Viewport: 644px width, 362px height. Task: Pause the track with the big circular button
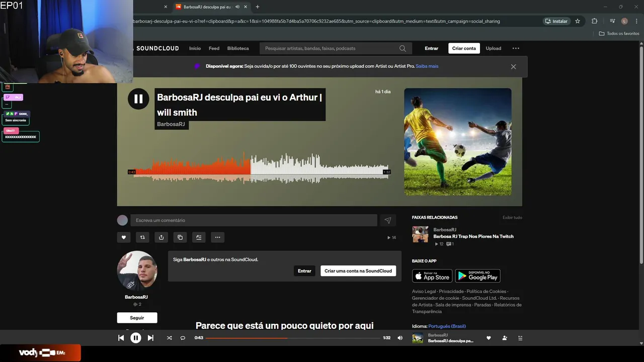[x=138, y=99]
